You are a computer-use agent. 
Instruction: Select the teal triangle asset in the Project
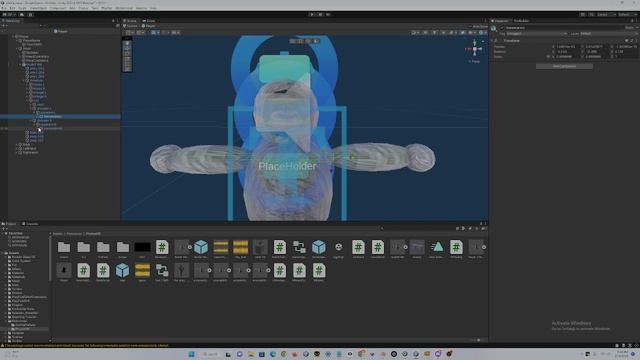pyautogui.click(x=437, y=247)
